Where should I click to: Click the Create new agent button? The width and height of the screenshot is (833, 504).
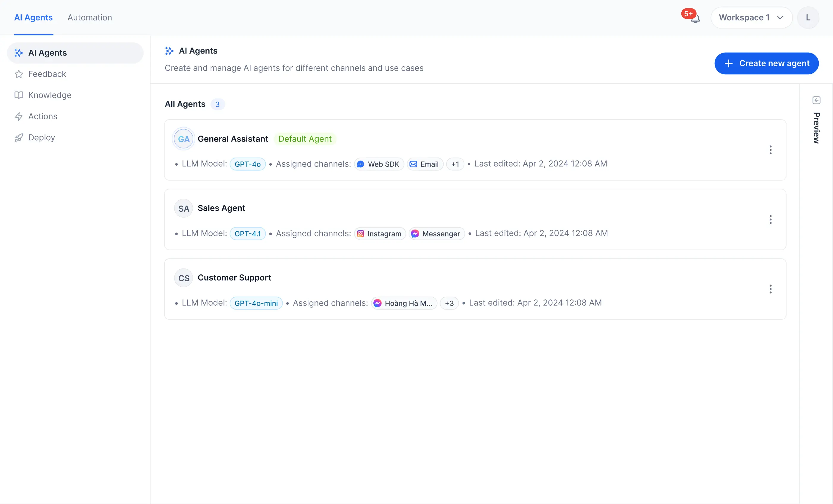pyautogui.click(x=766, y=63)
